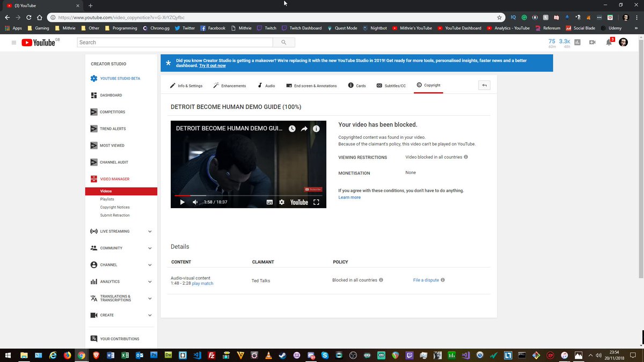644x362 pixels.
Task: Click the Chrome home button
Action: coord(40,17)
